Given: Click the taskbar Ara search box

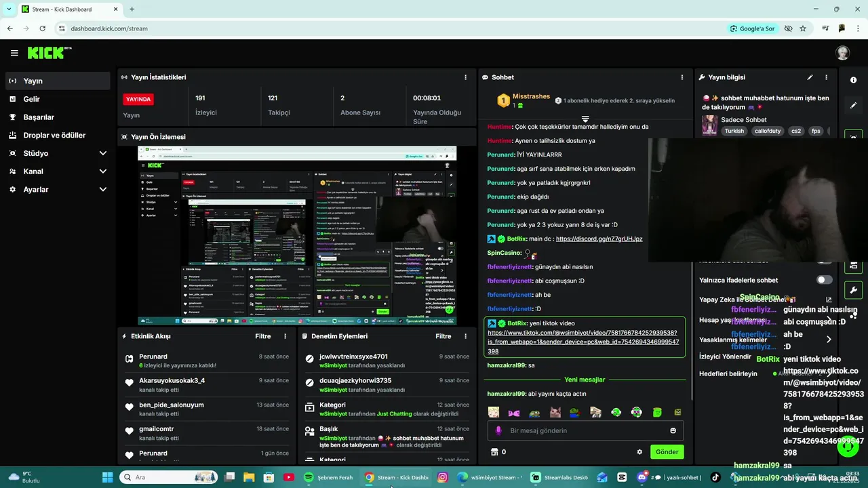Looking at the screenshot, I should click(168, 477).
